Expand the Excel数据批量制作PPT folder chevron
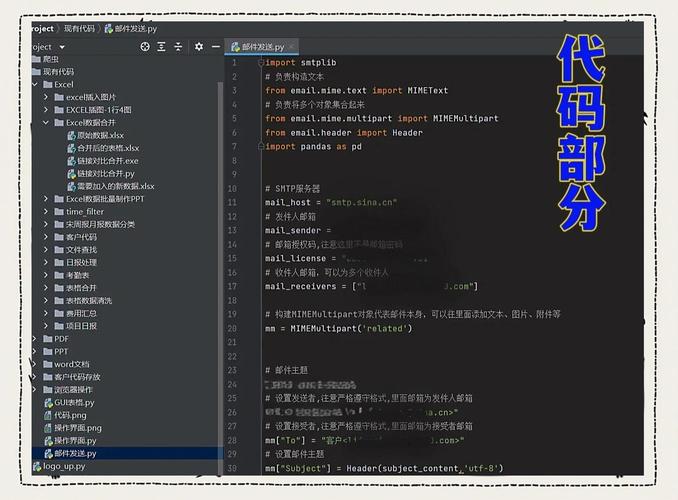 46,199
